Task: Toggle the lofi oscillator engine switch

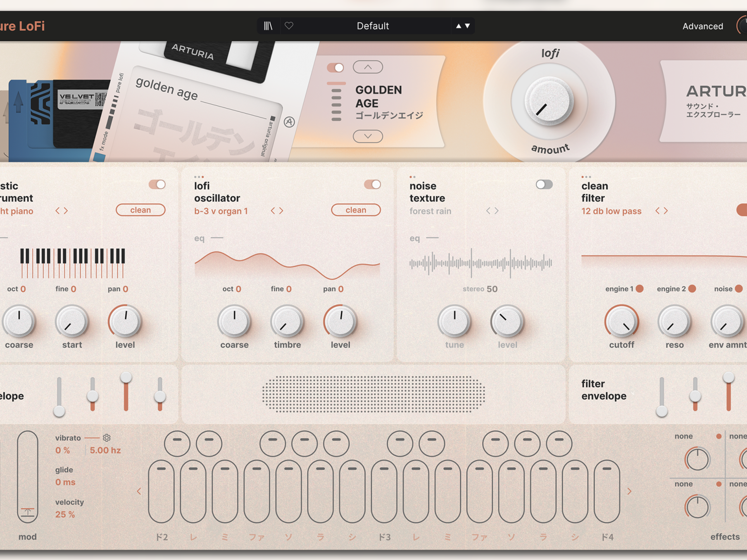Action: pyautogui.click(x=372, y=185)
